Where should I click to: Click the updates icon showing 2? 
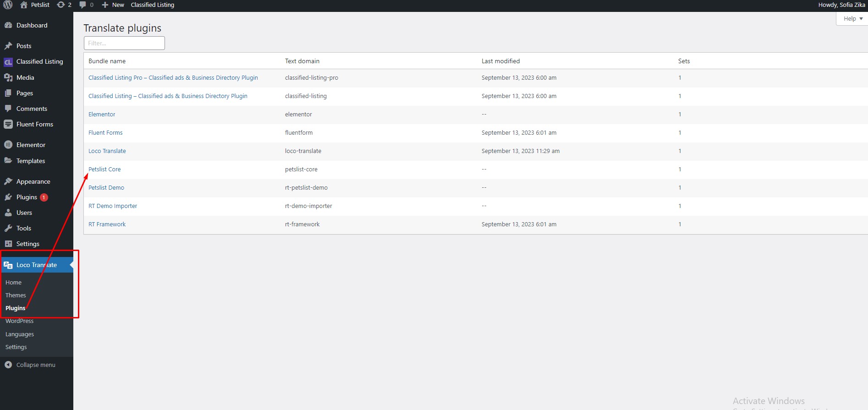click(61, 5)
